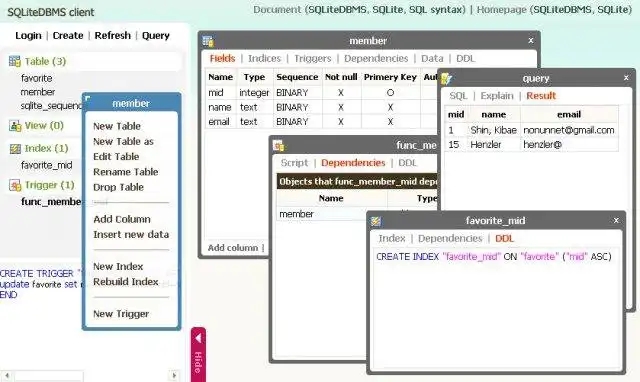
Task: Click the Trigger category icon in sidebar
Action: (x=15, y=185)
